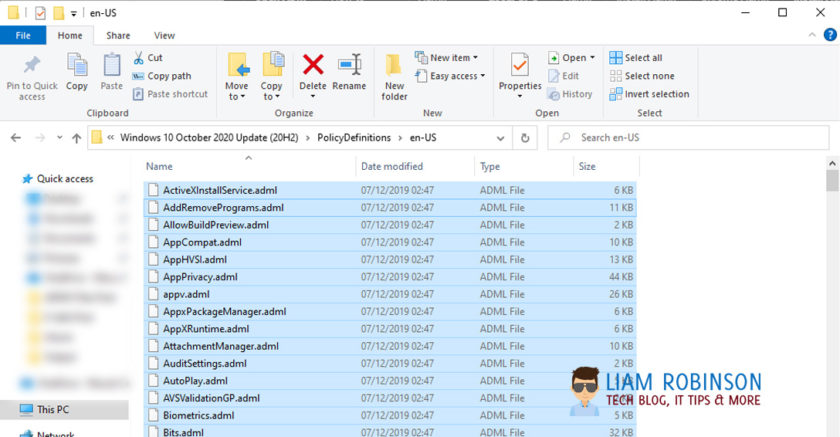Click Select all
Viewport: 840px width, 437px height.
pos(636,58)
